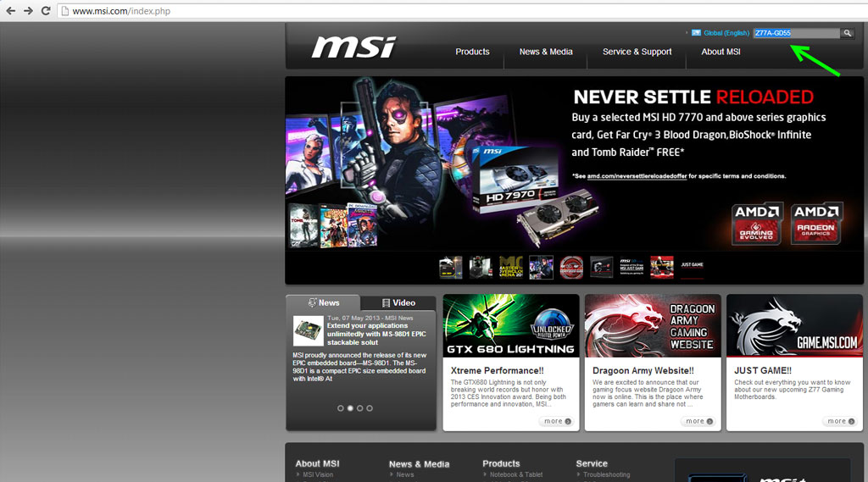Go back with the browser back arrow
This screenshot has width=868, height=482.
(x=10, y=11)
